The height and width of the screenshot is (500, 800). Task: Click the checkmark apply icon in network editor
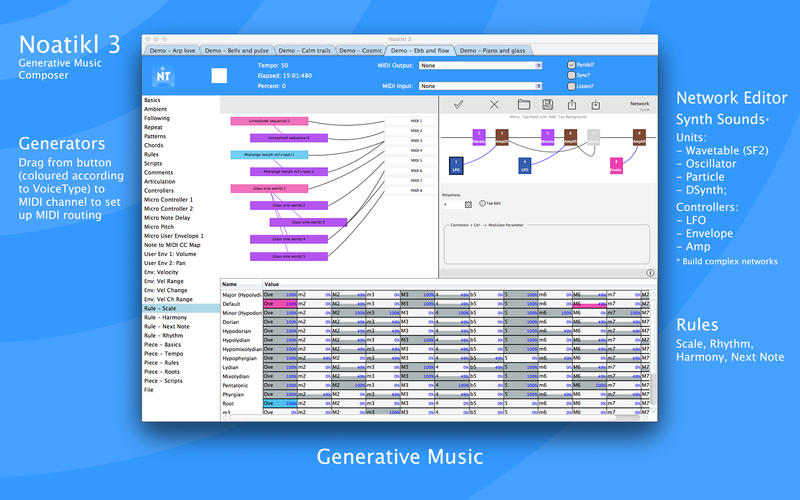click(x=458, y=104)
